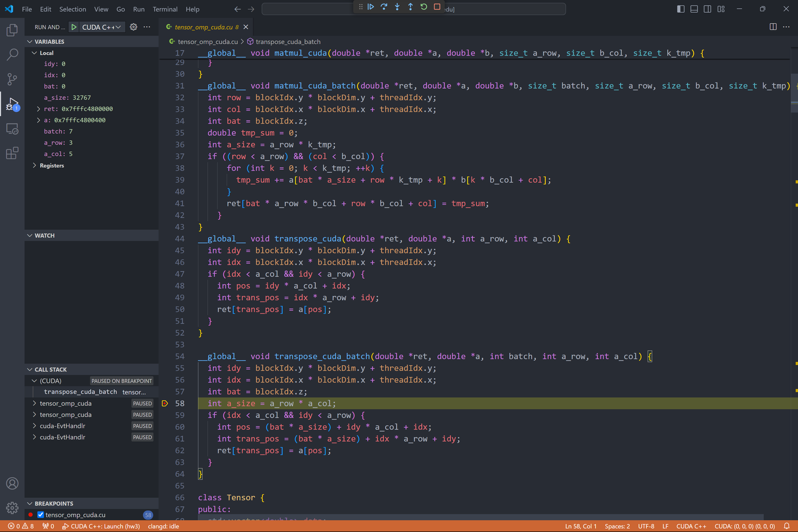
Task: Click Ln 58, Col 1 in status bar
Action: click(581, 526)
